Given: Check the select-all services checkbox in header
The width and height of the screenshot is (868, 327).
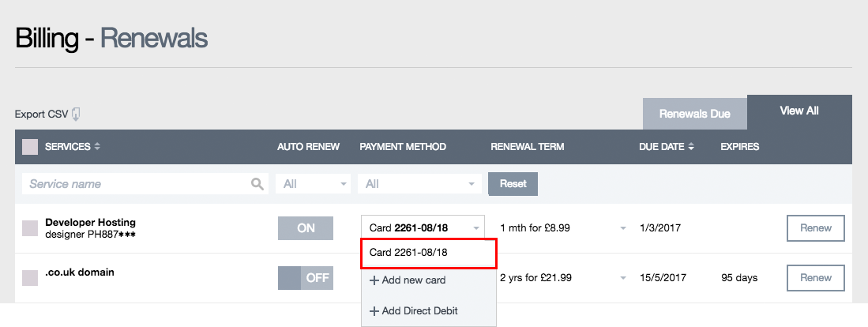Looking at the screenshot, I should tap(30, 147).
